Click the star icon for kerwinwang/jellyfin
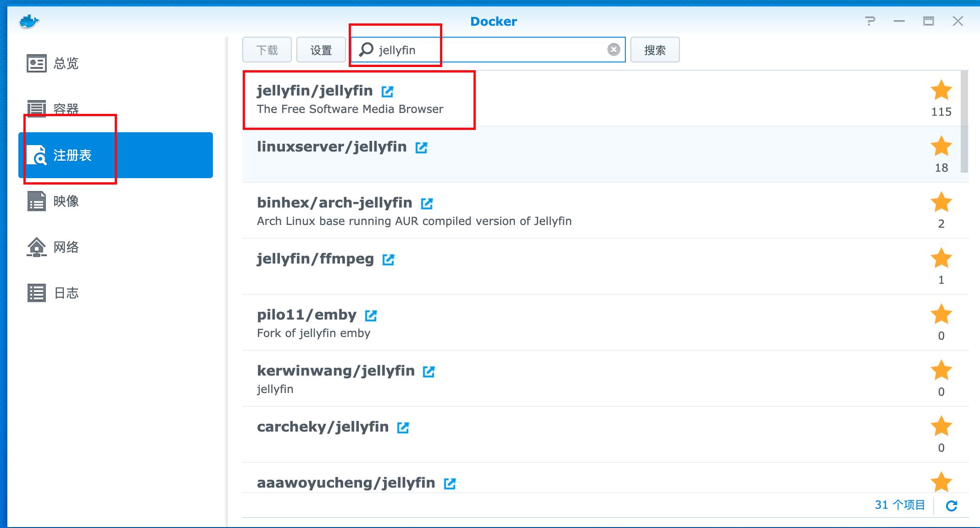Viewport: 980px width, 528px height. pos(941,370)
